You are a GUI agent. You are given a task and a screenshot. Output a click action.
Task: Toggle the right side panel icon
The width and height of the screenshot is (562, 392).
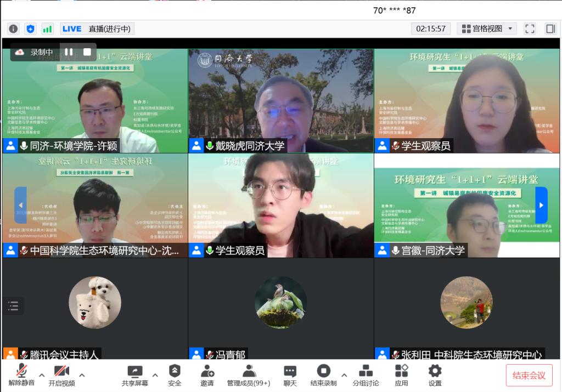(550, 29)
